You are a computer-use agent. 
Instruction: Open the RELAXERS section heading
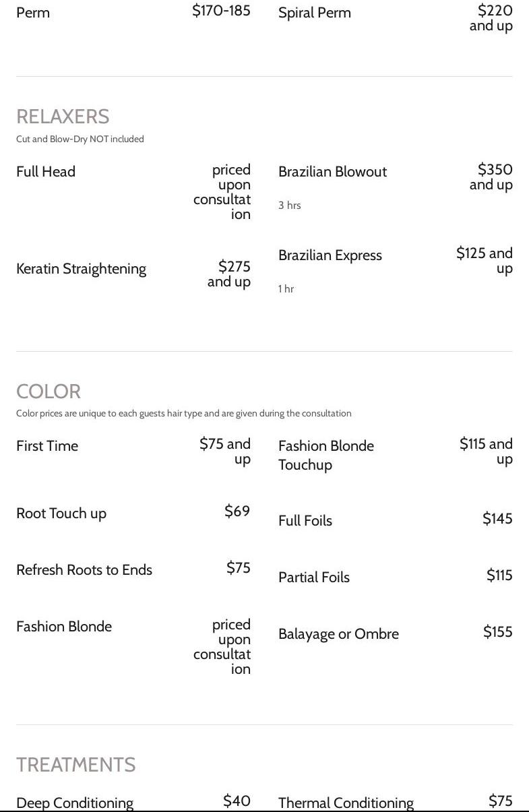[x=63, y=117]
